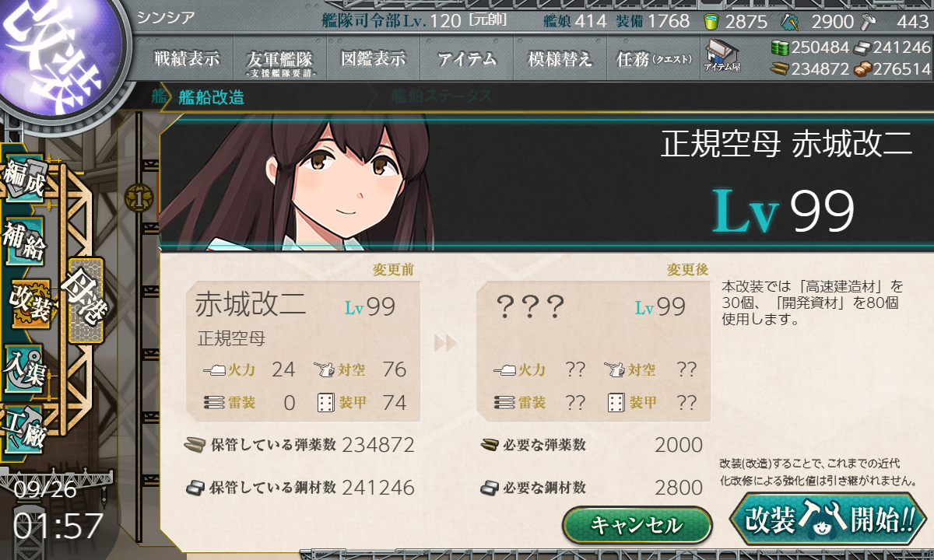This screenshot has height=560, width=934.
Task: Open the 工廠 factory menu icon
Action: click(x=23, y=428)
